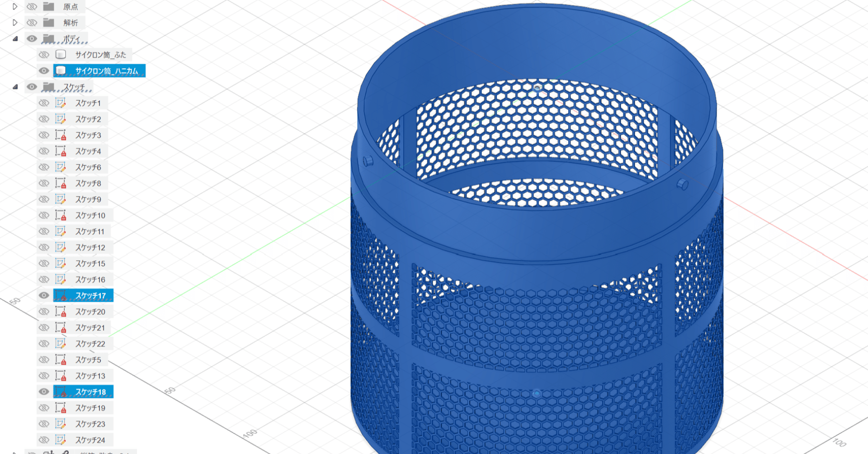The height and width of the screenshot is (454, 868).
Task: Click the 解析 folder icon
Action: pyautogui.click(x=47, y=22)
